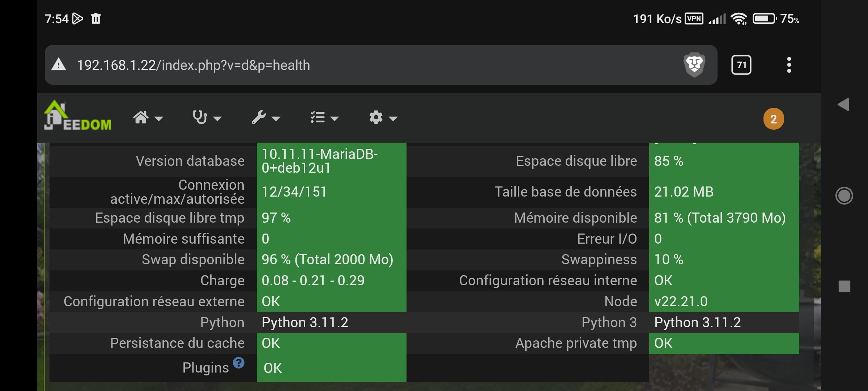Image resolution: width=868 pixels, height=391 pixels.
Task: Click the Plugins help question mark icon
Action: pos(239,362)
